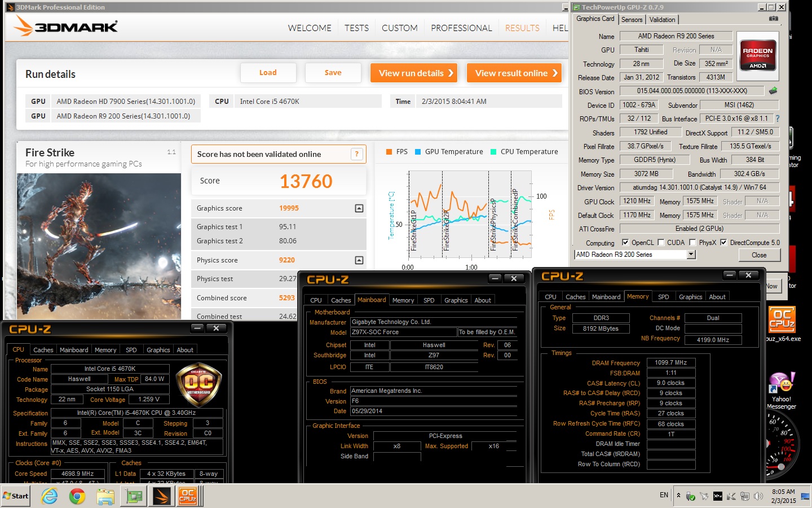Click the GPU-Z title bar application icon
This screenshot has width=812, height=508.
[576, 7]
